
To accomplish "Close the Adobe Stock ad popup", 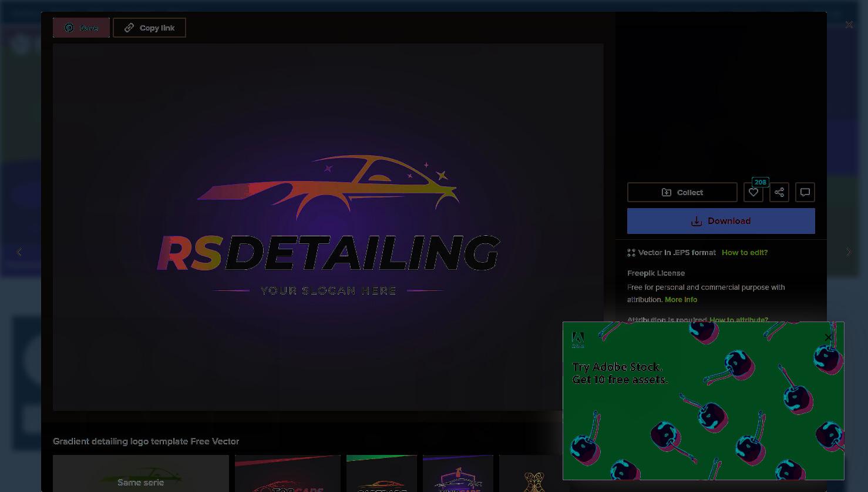I will coord(828,337).
